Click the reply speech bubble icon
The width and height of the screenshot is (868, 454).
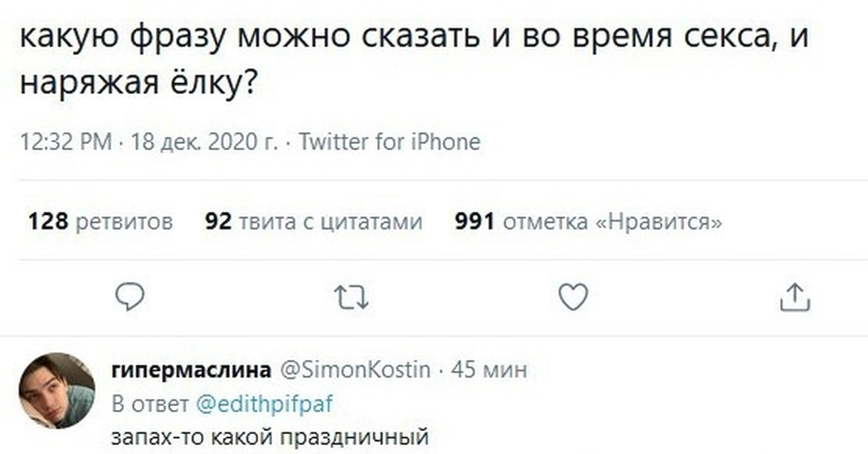pos(130,297)
